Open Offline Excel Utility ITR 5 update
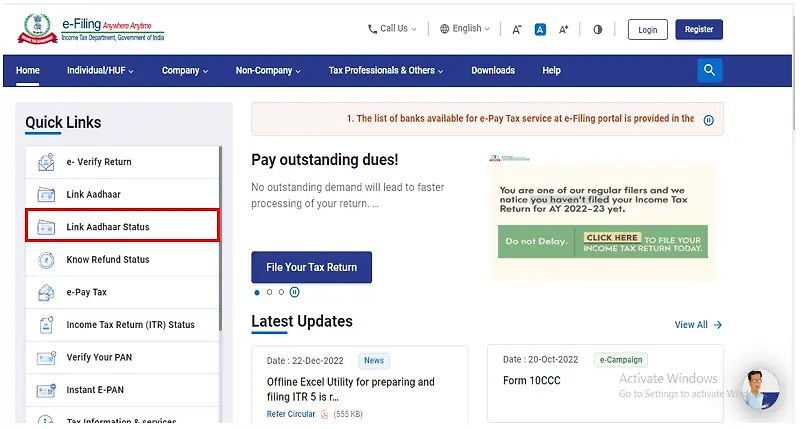 coord(350,390)
